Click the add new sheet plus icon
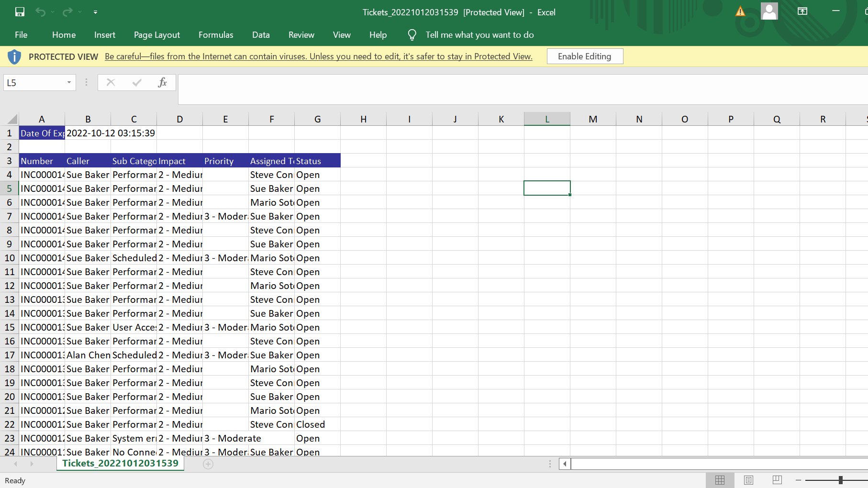 pos(208,464)
